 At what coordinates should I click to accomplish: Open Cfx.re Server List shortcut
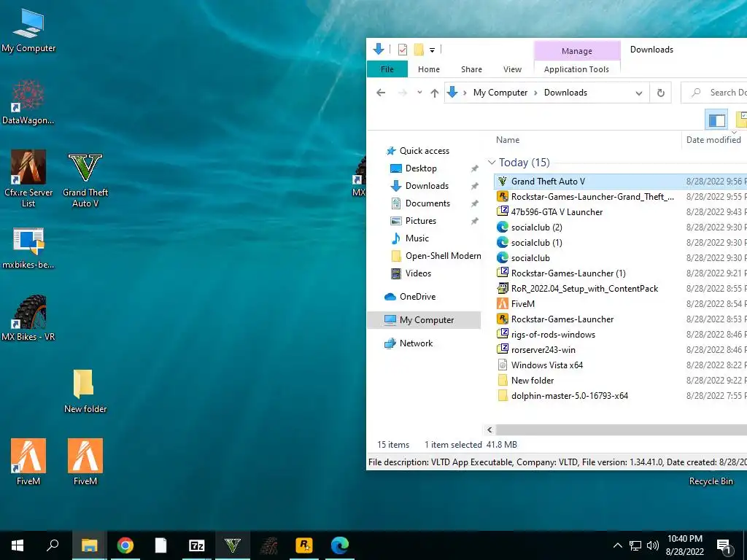pos(28,179)
